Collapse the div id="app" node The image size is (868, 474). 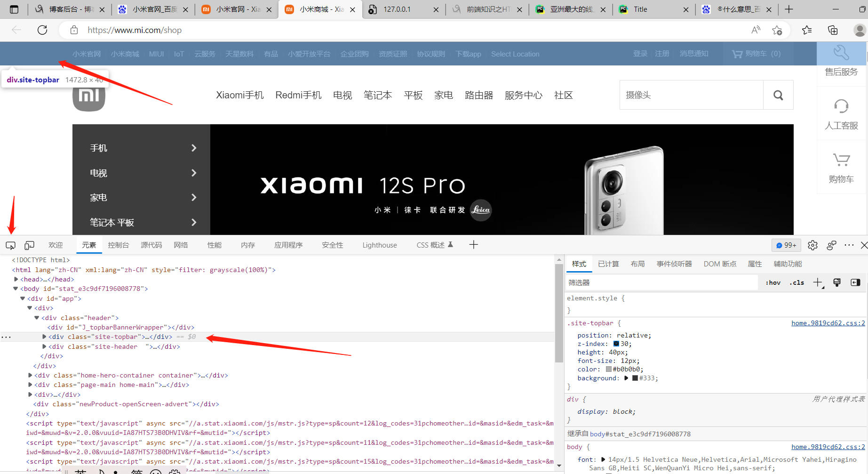(x=23, y=298)
